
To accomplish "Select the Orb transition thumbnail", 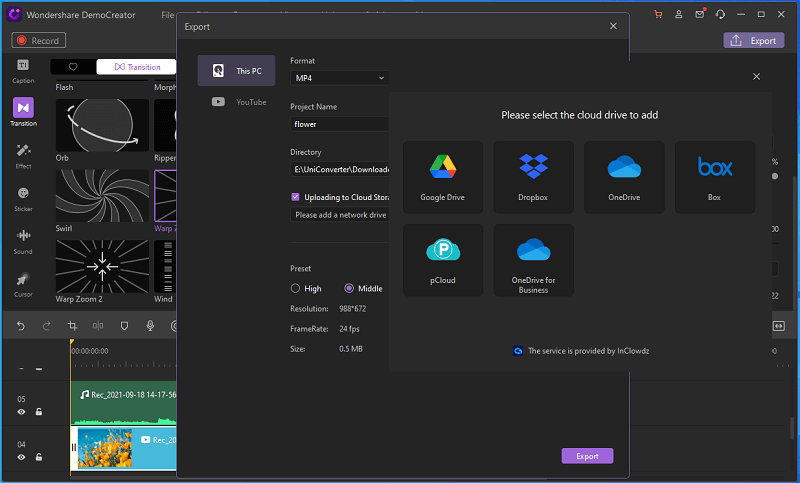I will (102, 125).
